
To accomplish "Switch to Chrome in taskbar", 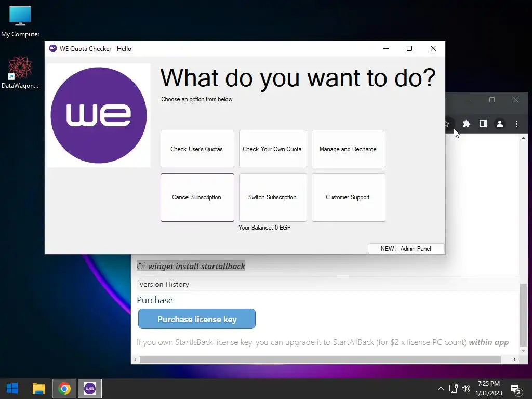I will tap(64, 389).
